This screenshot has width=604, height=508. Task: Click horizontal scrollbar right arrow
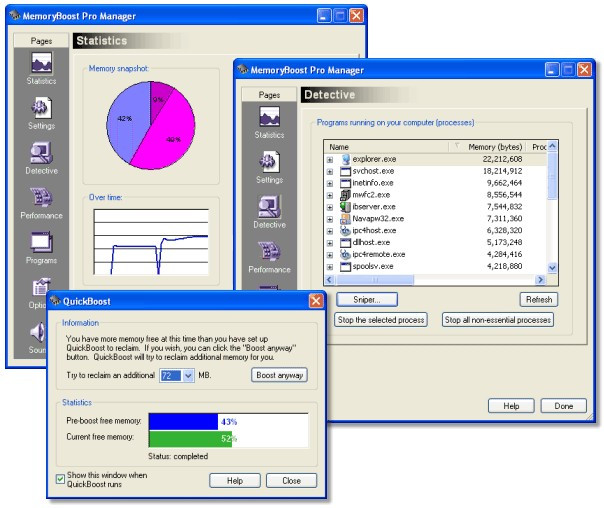tap(540, 280)
